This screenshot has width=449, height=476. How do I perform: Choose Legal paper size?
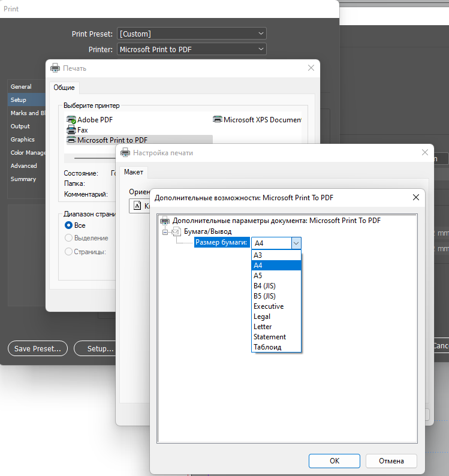(x=276, y=317)
